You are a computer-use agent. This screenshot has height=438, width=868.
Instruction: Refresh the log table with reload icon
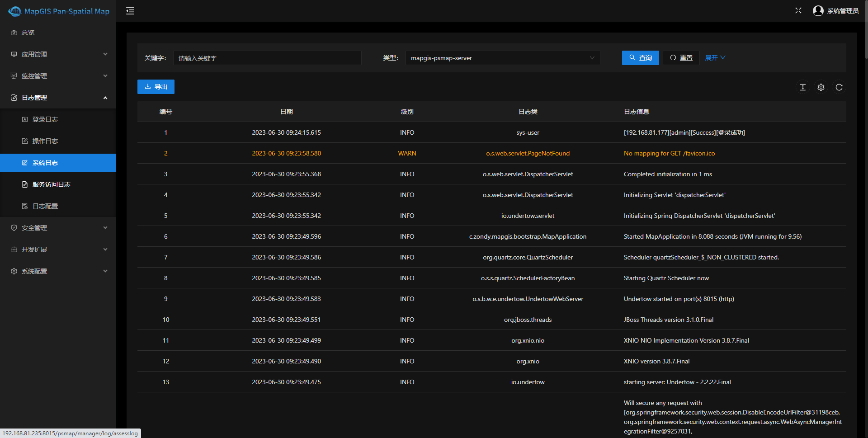pyautogui.click(x=839, y=87)
